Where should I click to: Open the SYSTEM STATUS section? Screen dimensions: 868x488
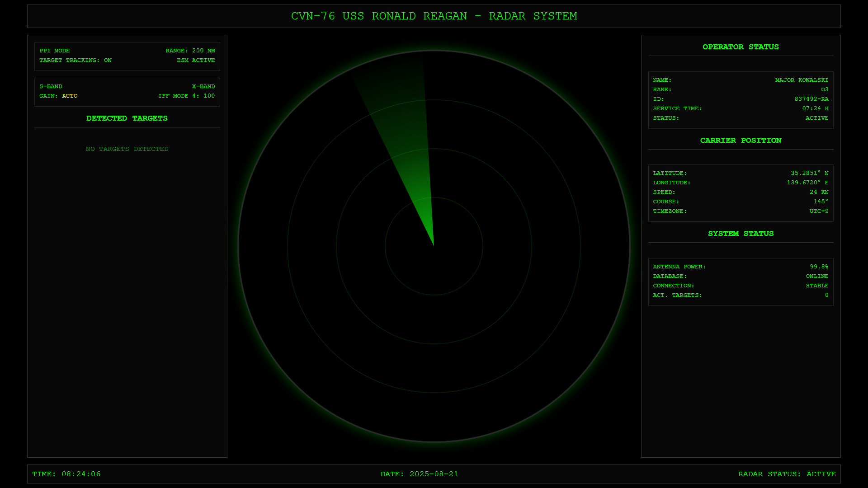coord(741,234)
